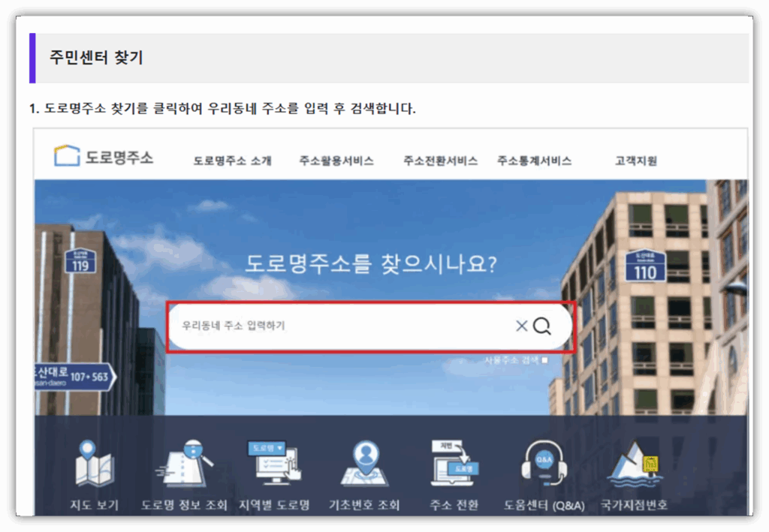Click the 지역별 도로명 label
The image size is (769, 532).
(x=274, y=505)
